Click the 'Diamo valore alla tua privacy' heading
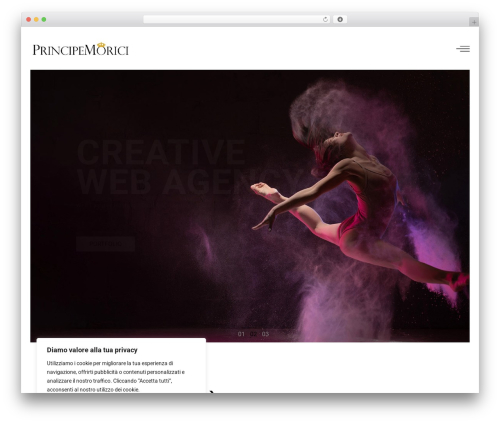Image resolution: width=500 pixels, height=423 pixels. (92, 350)
